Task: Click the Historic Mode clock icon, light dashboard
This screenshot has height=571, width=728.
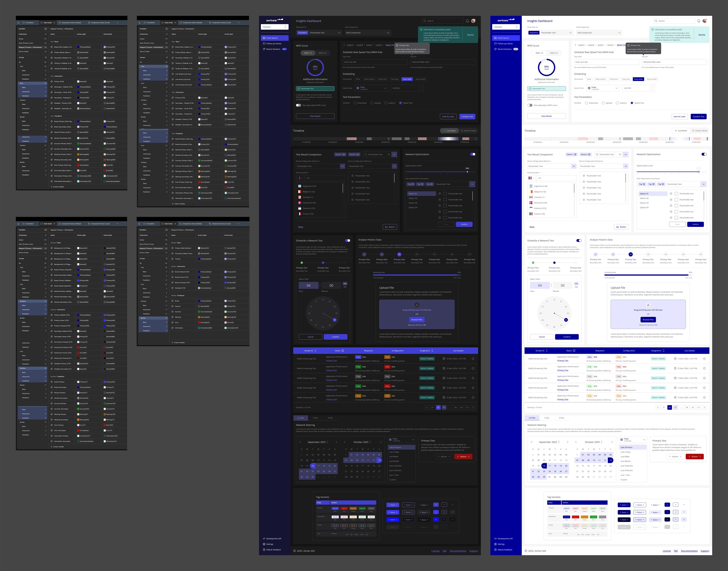Action: (693, 131)
